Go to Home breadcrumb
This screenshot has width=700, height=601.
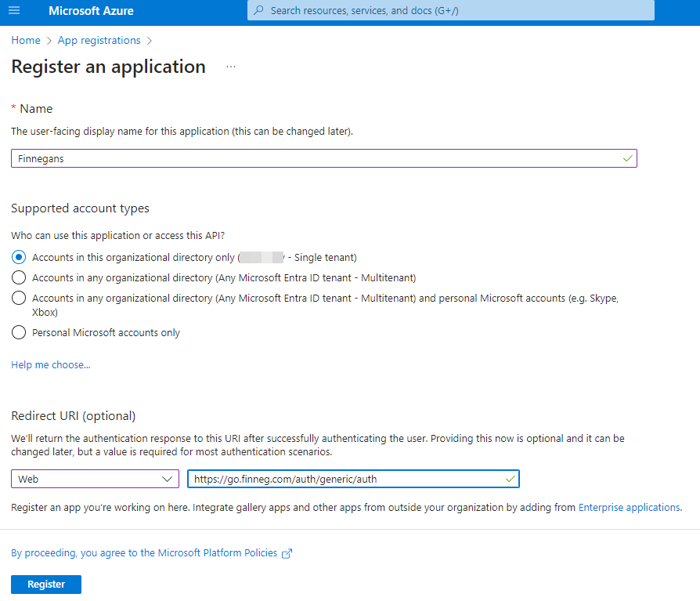point(26,40)
